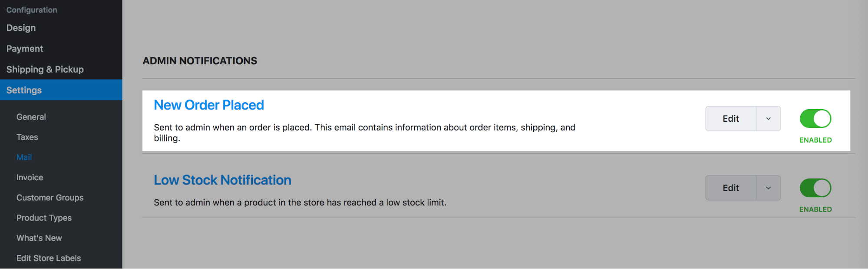Open Product Types in sidebar
868x269 pixels.
[44, 218]
